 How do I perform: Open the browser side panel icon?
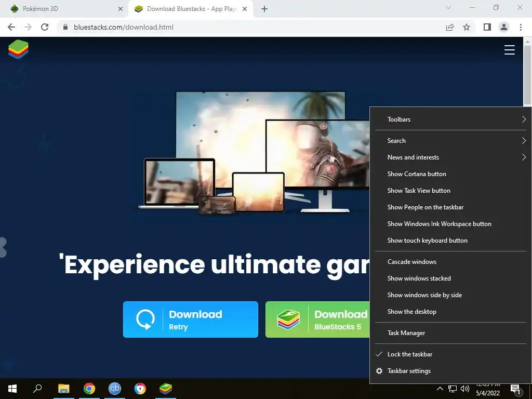point(487,27)
